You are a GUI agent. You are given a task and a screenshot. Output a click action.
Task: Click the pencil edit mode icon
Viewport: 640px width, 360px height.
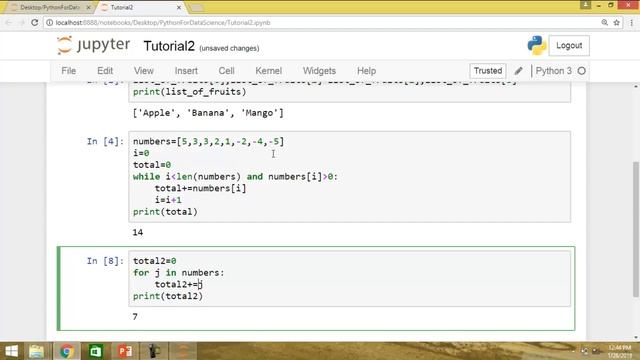[x=518, y=71]
